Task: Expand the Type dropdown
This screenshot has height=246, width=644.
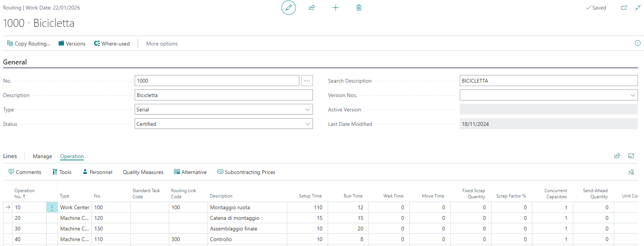Action: coord(307,110)
